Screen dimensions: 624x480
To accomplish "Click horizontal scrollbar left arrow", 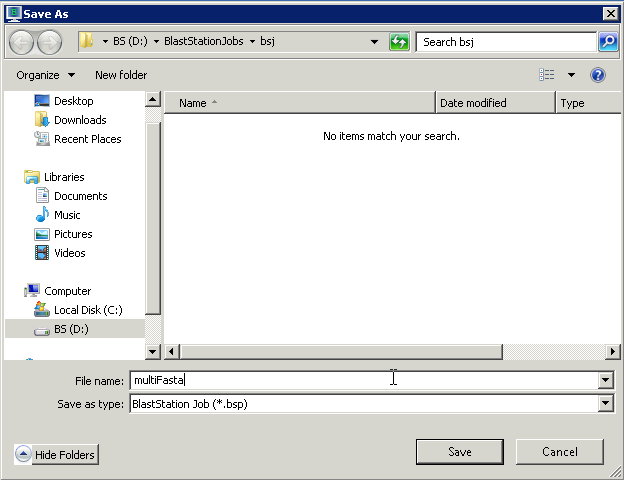I will click(172, 351).
